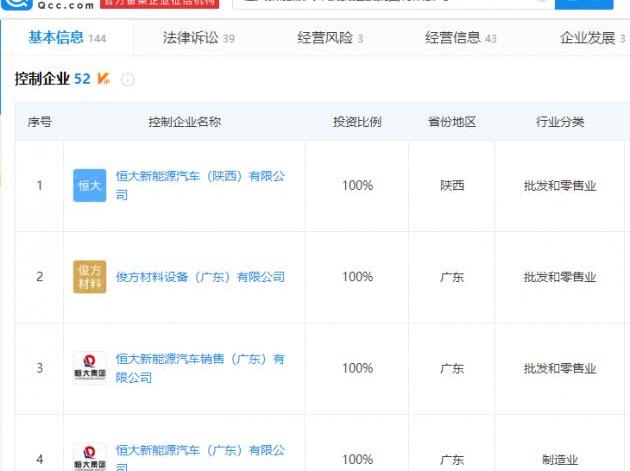Click the 行业分类 column header

point(560,122)
